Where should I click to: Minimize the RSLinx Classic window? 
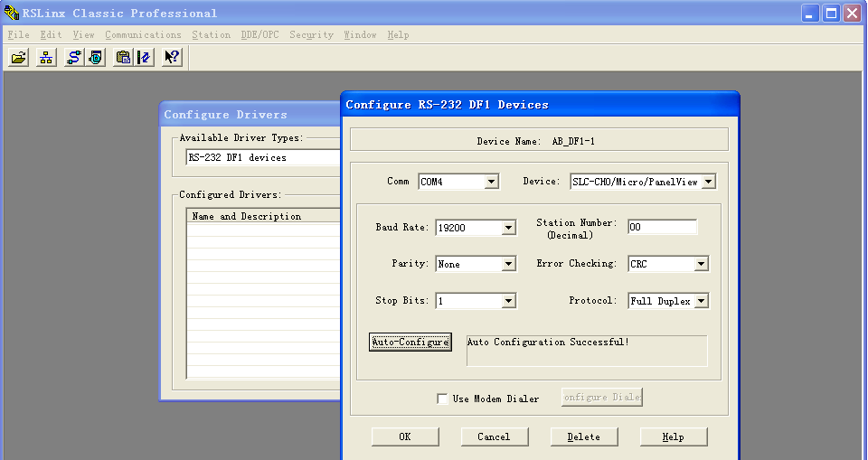point(810,14)
